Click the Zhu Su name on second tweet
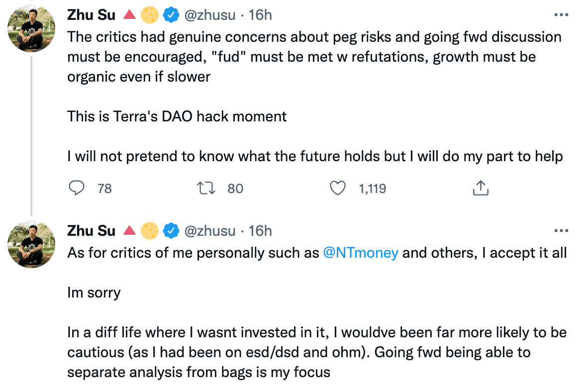Viewport: 585px width, 392px height. point(91,231)
